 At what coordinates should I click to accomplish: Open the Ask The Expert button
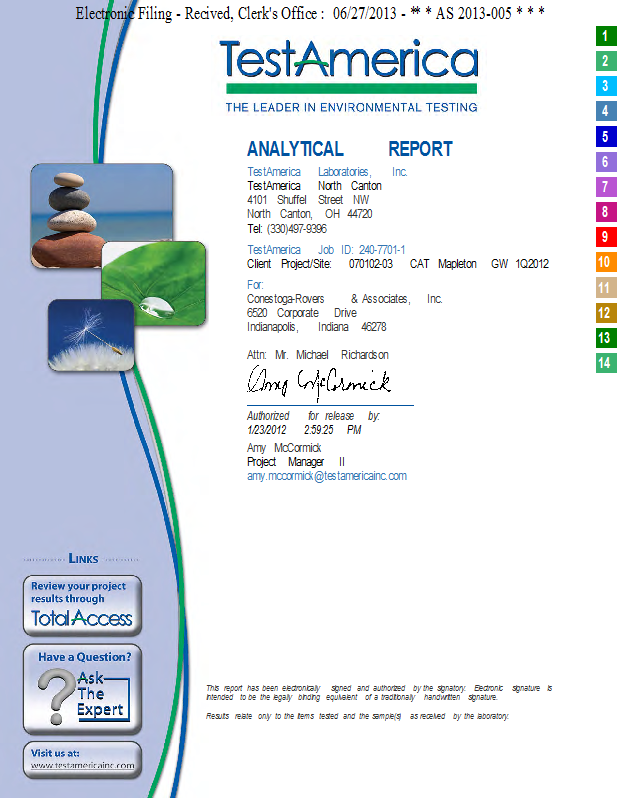[x=82, y=689]
